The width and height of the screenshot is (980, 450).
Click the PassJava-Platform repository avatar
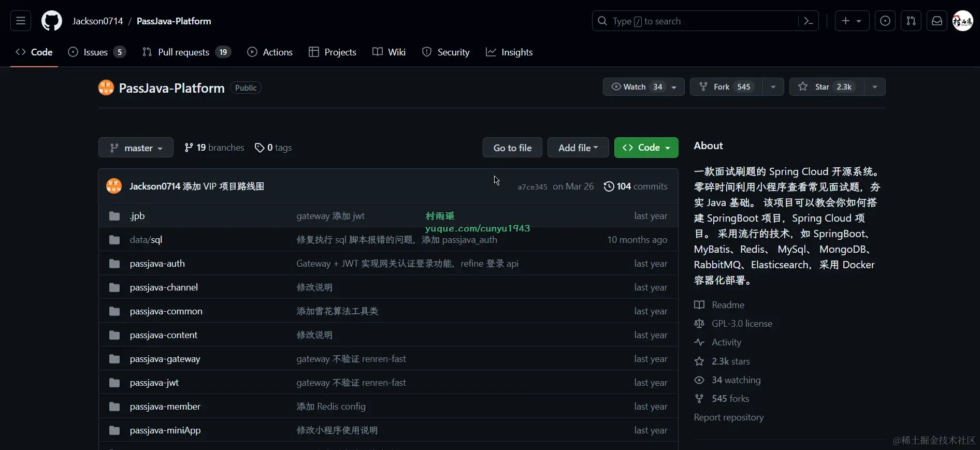[x=106, y=88]
